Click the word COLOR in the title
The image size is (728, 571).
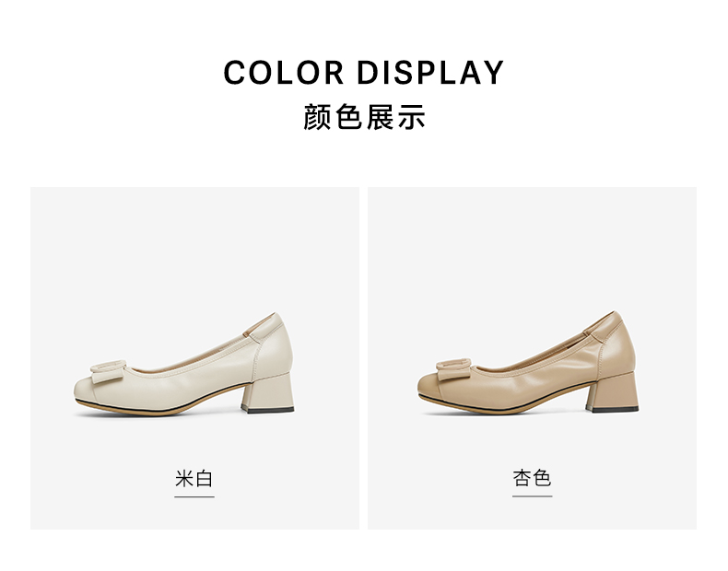(x=284, y=73)
